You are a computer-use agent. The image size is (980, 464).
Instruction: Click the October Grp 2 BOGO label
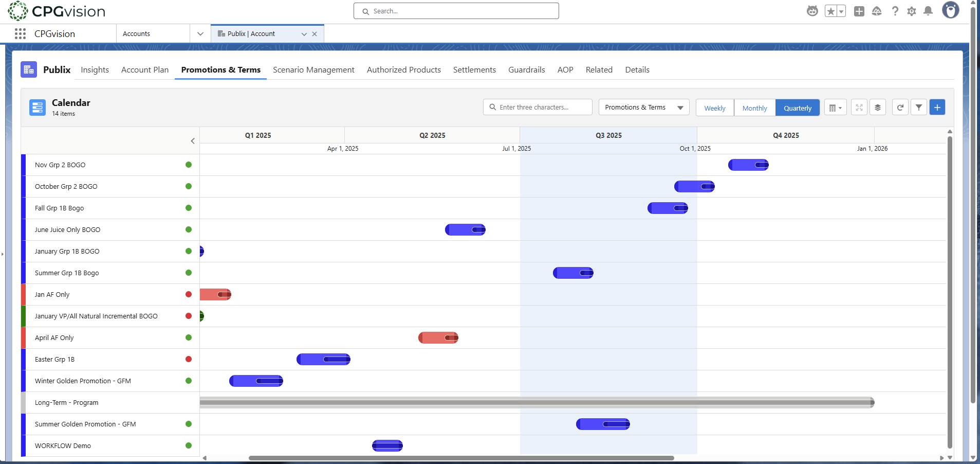coord(66,186)
